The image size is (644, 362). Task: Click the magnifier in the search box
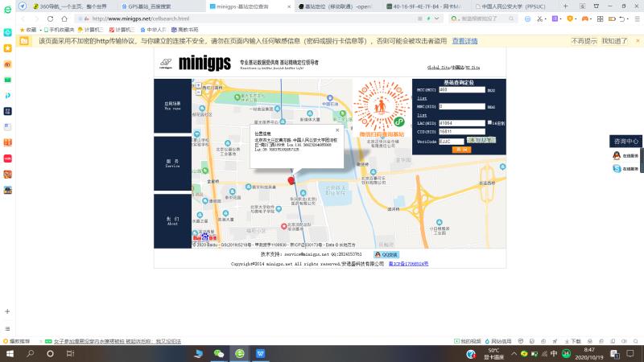coord(511,19)
